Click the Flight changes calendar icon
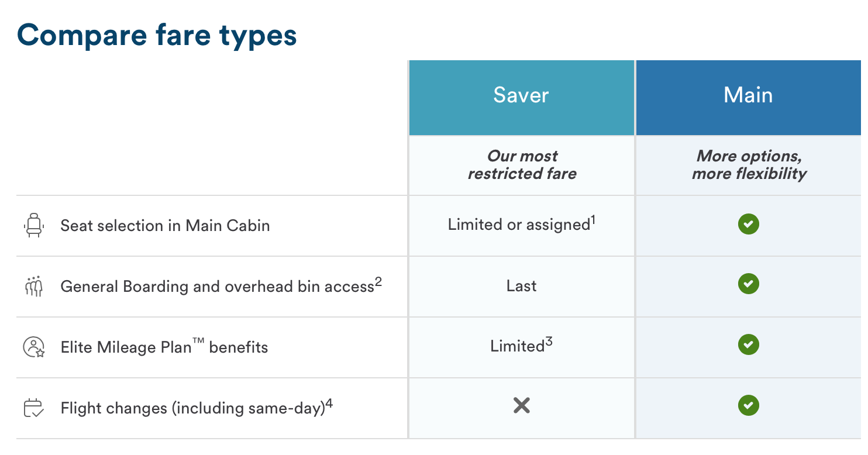Viewport: 868px width, 455px height. pos(34,408)
